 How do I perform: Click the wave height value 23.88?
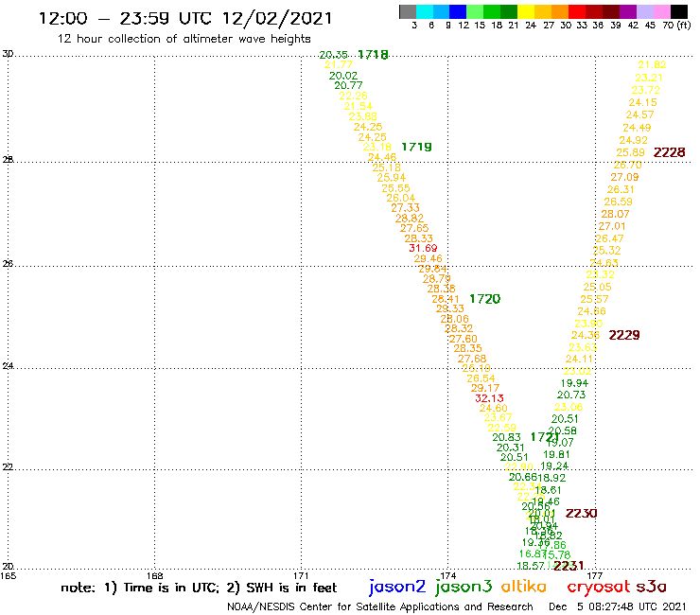[362, 116]
